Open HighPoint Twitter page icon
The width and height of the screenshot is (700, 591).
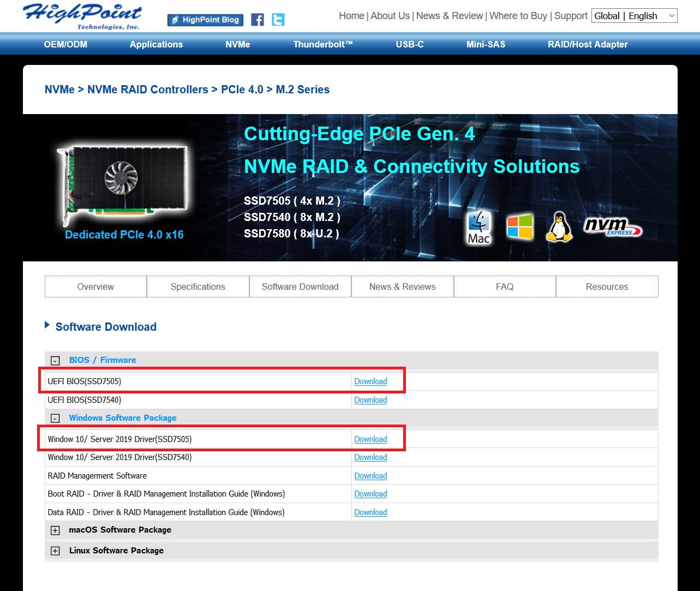click(x=278, y=20)
